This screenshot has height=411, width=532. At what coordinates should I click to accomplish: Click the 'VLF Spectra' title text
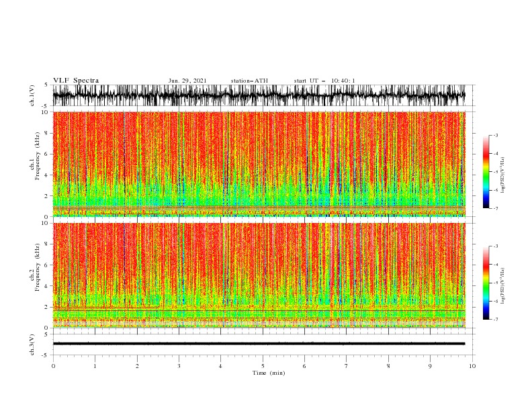pyautogui.click(x=76, y=81)
